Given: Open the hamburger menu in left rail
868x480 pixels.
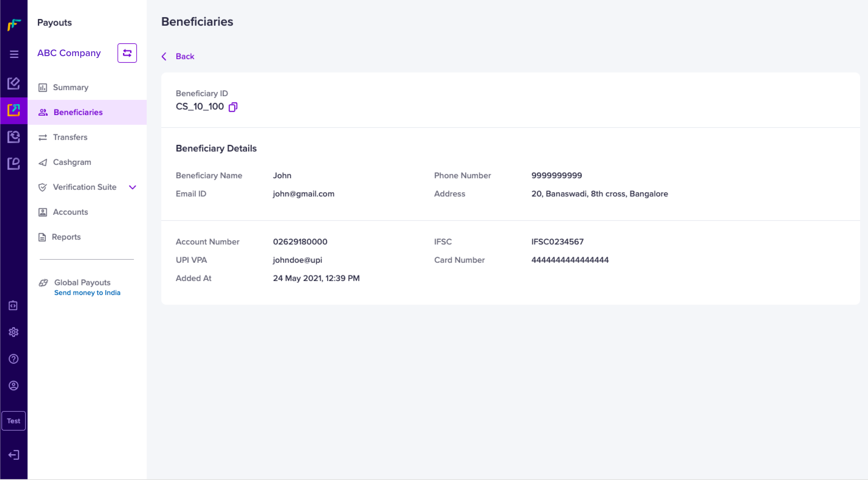Looking at the screenshot, I should click(x=14, y=54).
